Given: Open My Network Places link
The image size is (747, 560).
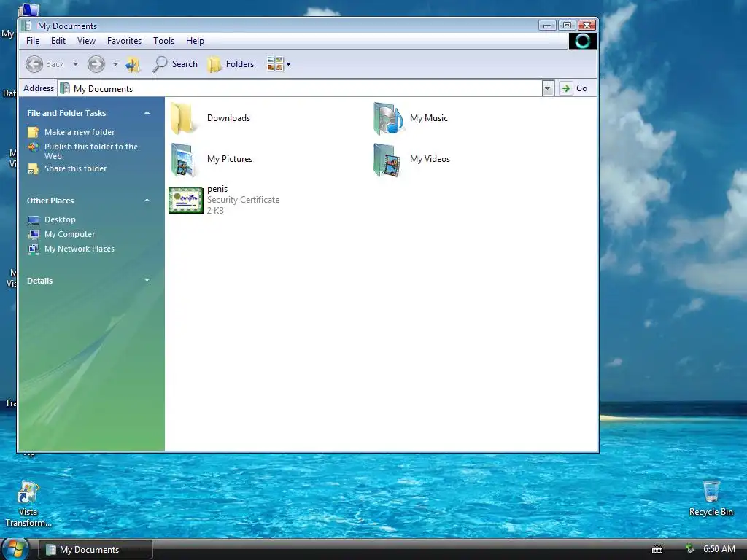Looking at the screenshot, I should click(79, 249).
